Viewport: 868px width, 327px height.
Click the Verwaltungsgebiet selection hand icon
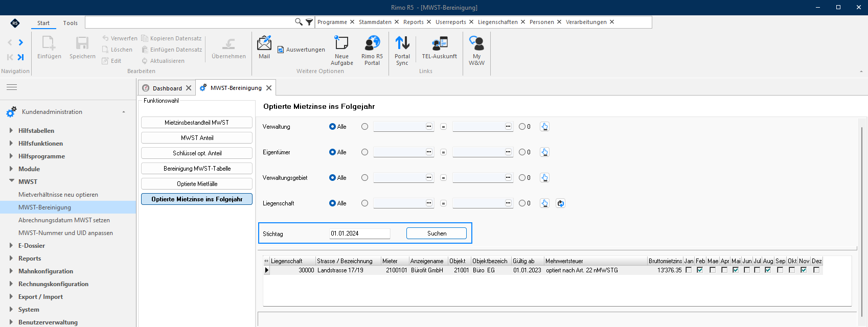point(544,178)
